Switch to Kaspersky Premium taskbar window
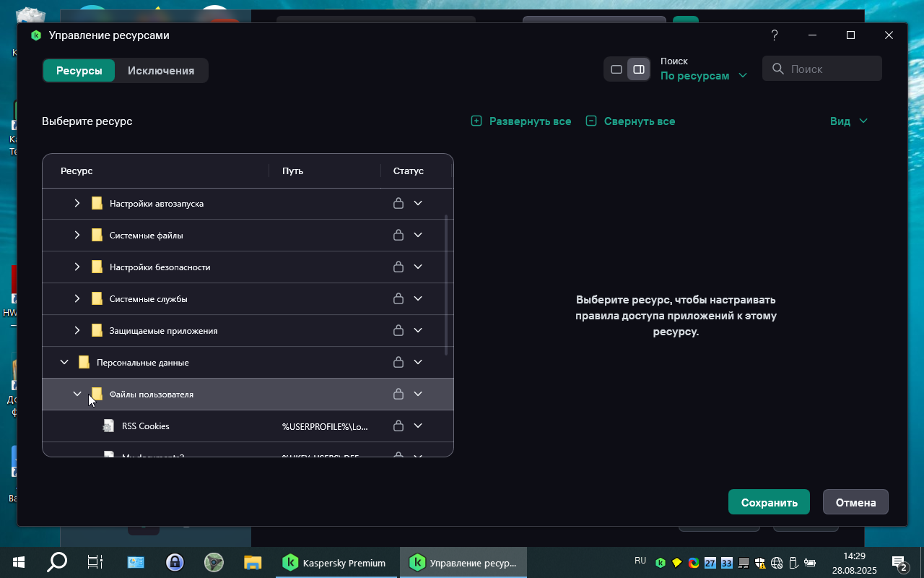This screenshot has width=924, height=578. click(336, 562)
